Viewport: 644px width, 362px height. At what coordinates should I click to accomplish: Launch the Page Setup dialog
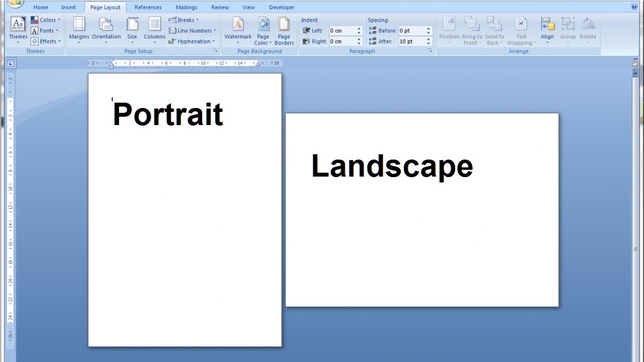click(215, 51)
